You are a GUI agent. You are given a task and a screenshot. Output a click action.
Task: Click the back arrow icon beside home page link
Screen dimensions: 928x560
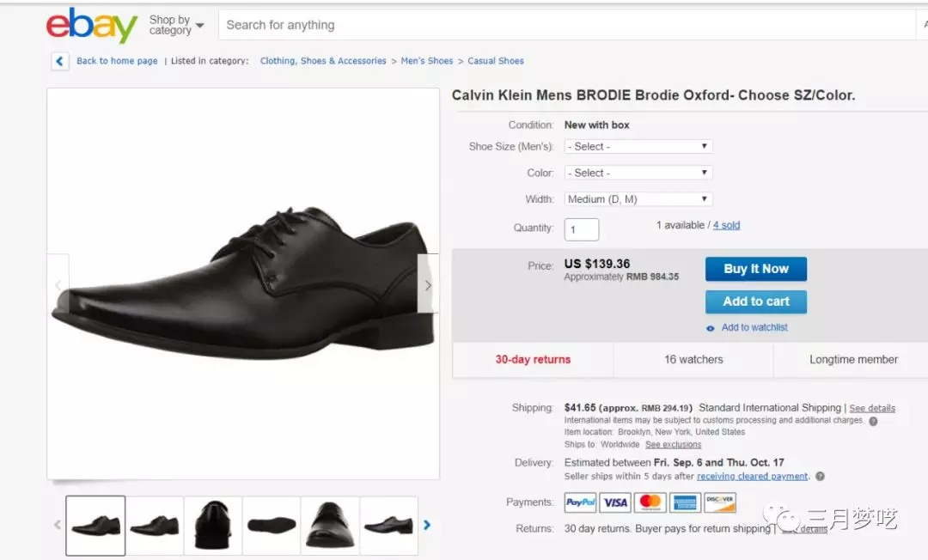60,61
